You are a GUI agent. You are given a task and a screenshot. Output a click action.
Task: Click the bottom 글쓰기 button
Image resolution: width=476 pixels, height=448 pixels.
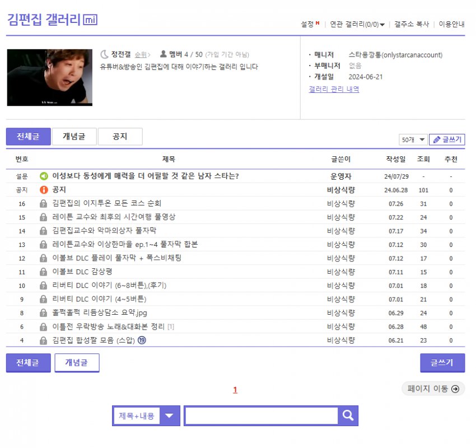tap(442, 362)
